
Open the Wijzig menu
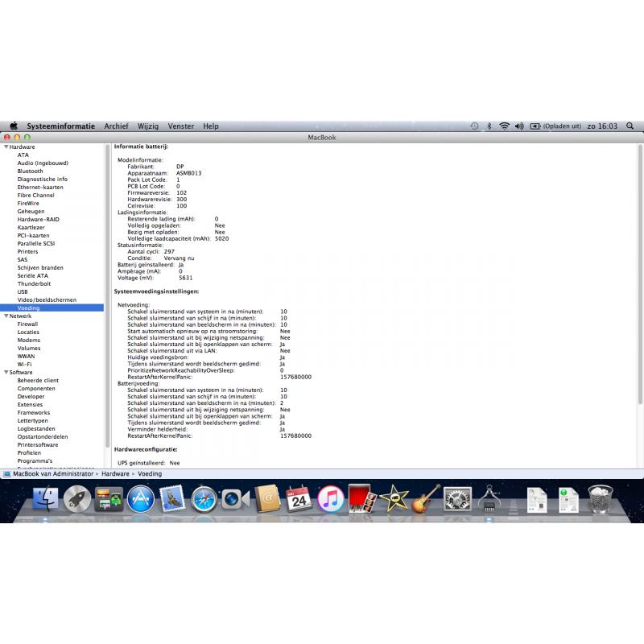pos(148,126)
